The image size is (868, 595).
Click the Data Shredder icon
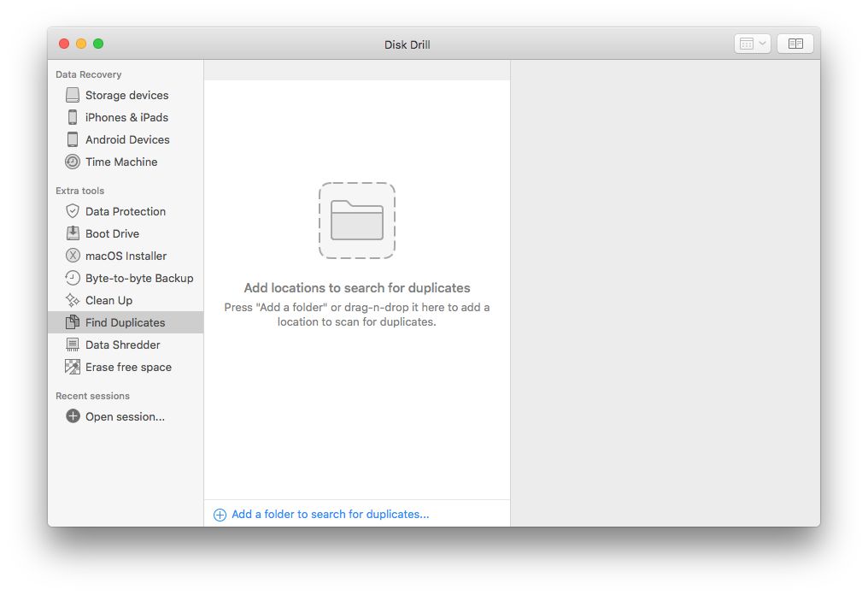coord(73,345)
